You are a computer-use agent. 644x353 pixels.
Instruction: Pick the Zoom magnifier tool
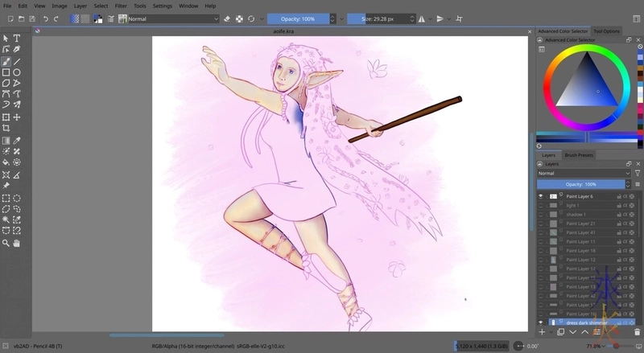tap(6, 243)
